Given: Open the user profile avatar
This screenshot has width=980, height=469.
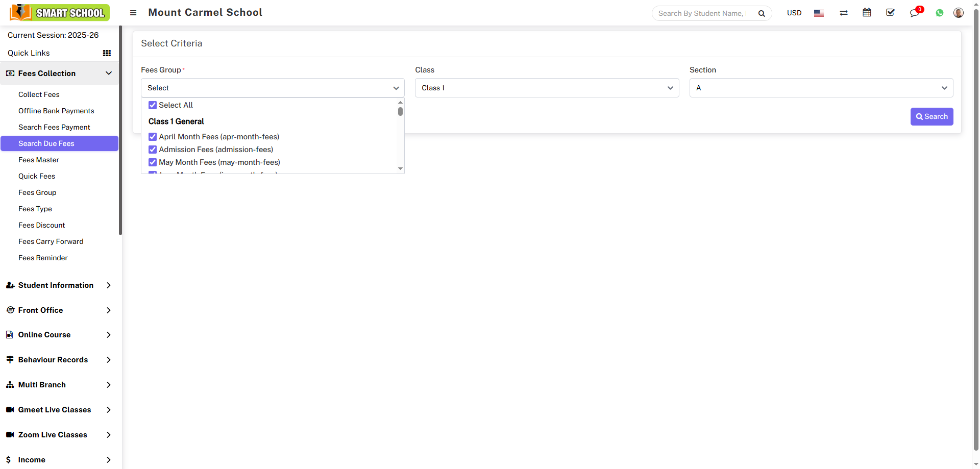Looking at the screenshot, I should coord(958,13).
